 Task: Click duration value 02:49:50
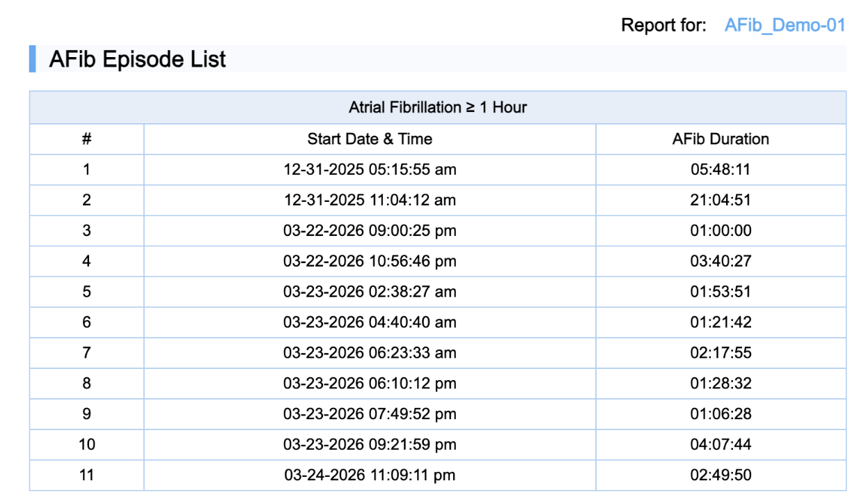[721, 475]
